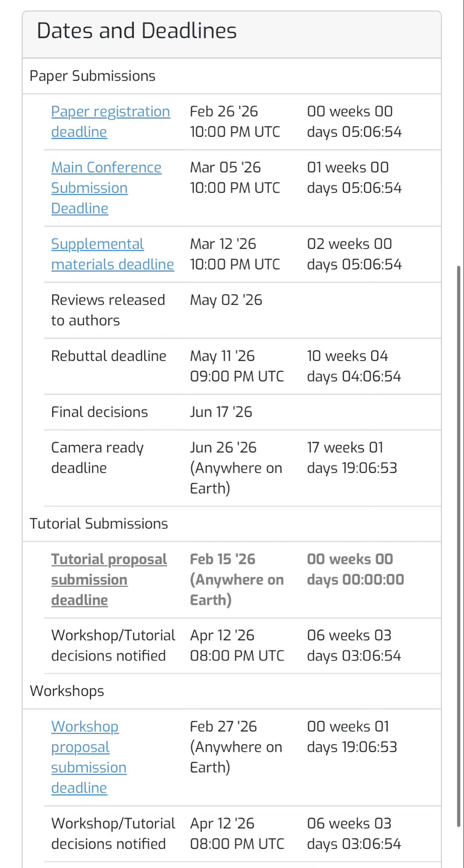464x868 pixels.
Task: Click the Rebuttal deadline row label
Action: pos(108,356)
